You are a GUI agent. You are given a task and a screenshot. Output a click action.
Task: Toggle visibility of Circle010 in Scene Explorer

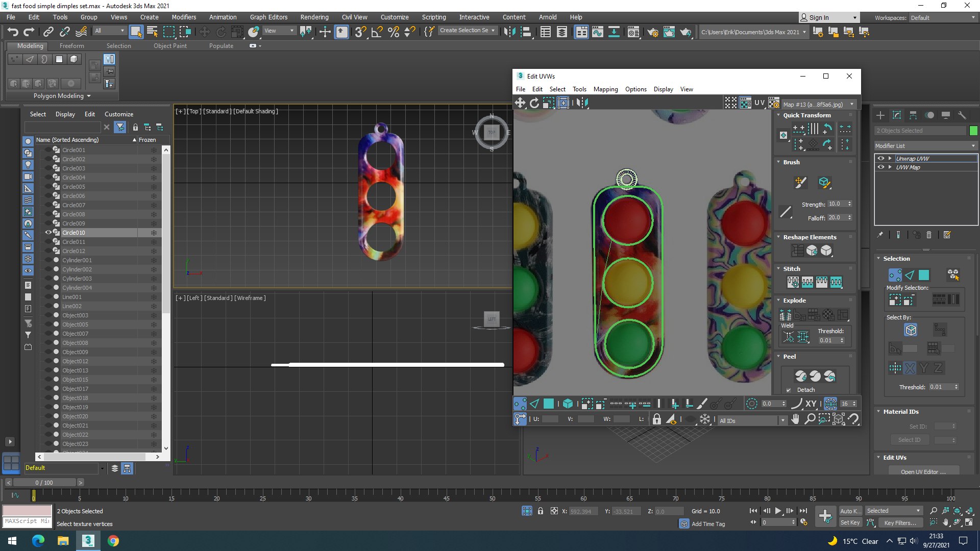(x=48, y=232)
